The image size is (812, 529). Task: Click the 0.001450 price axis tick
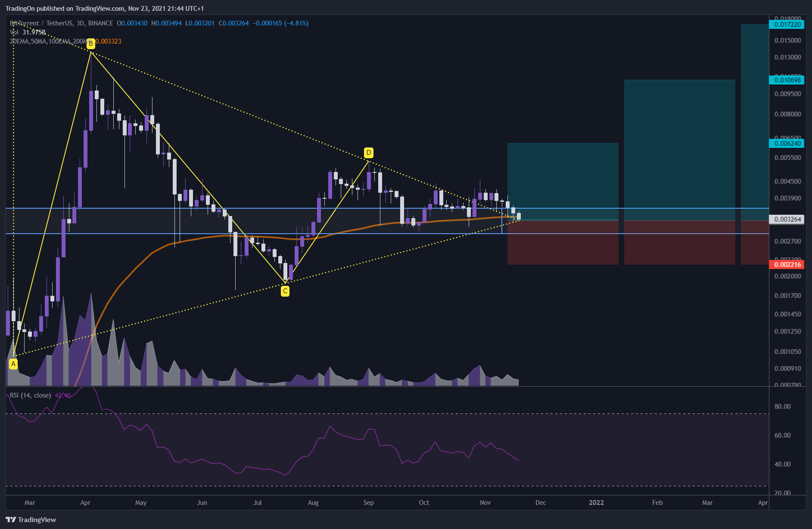click(788, 314)
